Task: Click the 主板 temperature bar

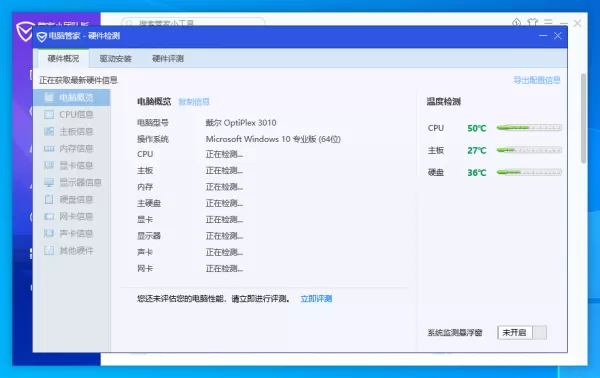Action: click(529, 150)
